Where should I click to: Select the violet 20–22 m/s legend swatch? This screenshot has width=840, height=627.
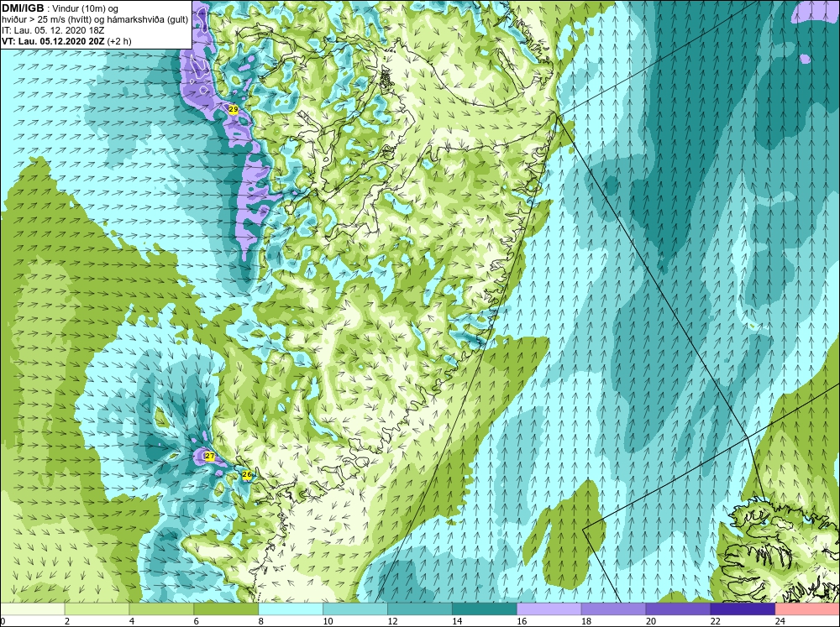coord(678,609)
